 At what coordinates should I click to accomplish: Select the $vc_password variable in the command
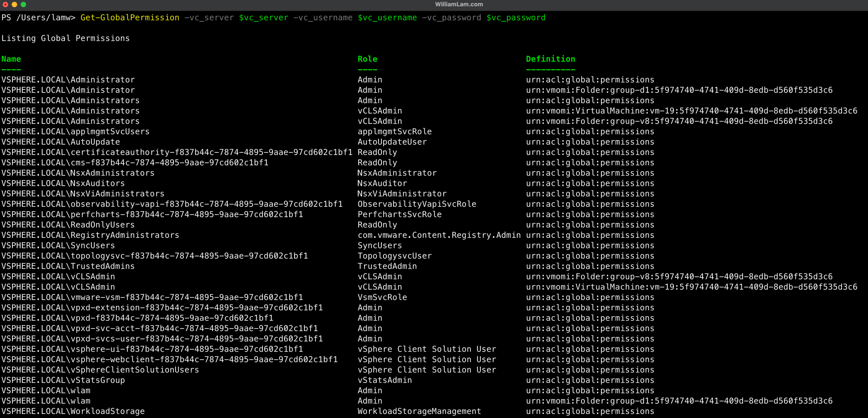pos(516,17)
